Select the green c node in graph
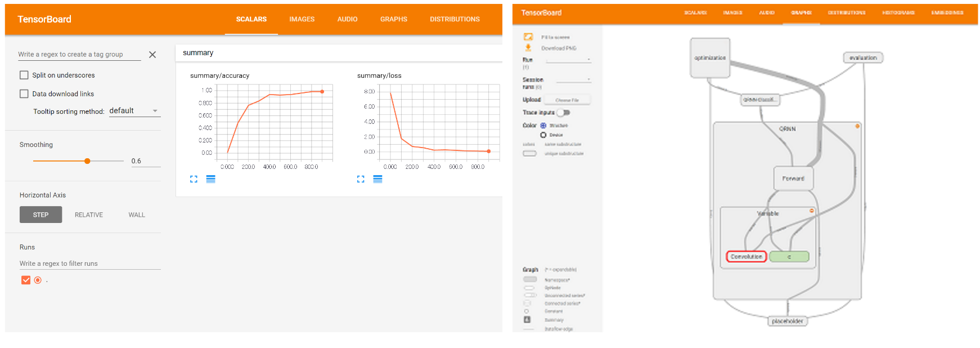Viewport: 980px width, 348px height. pyautogui.click(x=789, y=256)
